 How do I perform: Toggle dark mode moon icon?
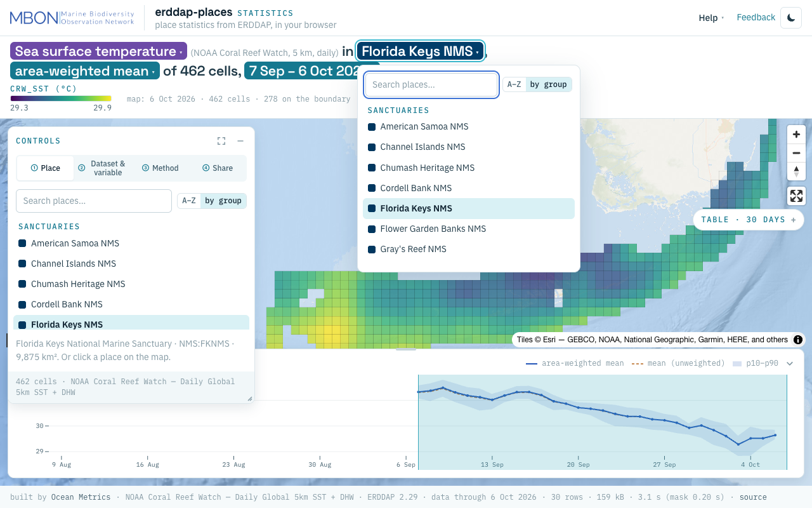click(791, 18)
